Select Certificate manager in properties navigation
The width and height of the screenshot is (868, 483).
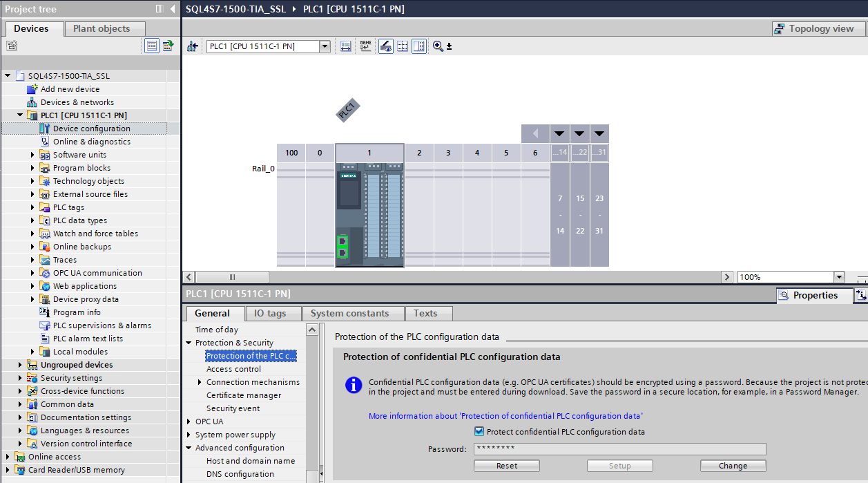tap(244, 395)
